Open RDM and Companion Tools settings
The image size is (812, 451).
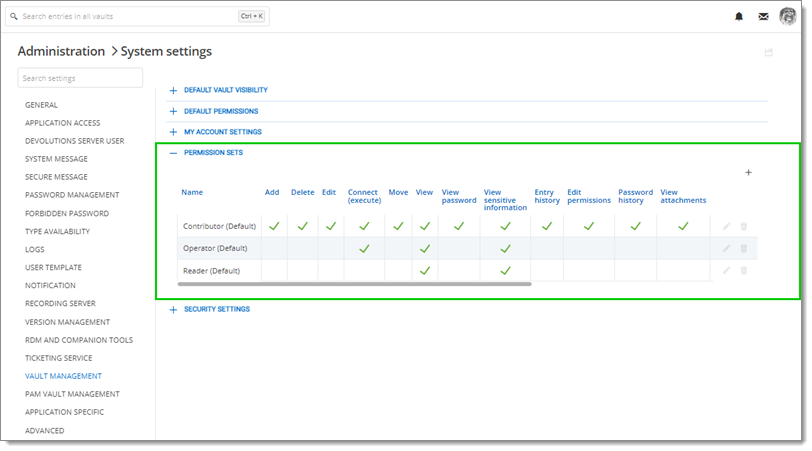(79, 340)
